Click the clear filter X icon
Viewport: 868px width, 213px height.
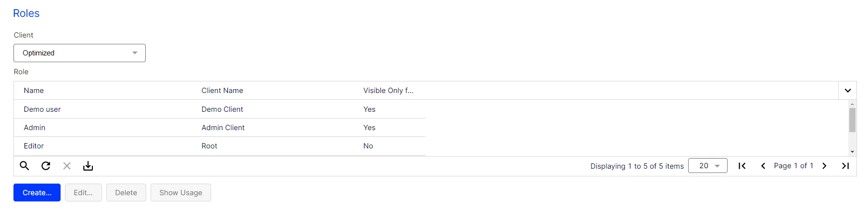tap(67, 166)
